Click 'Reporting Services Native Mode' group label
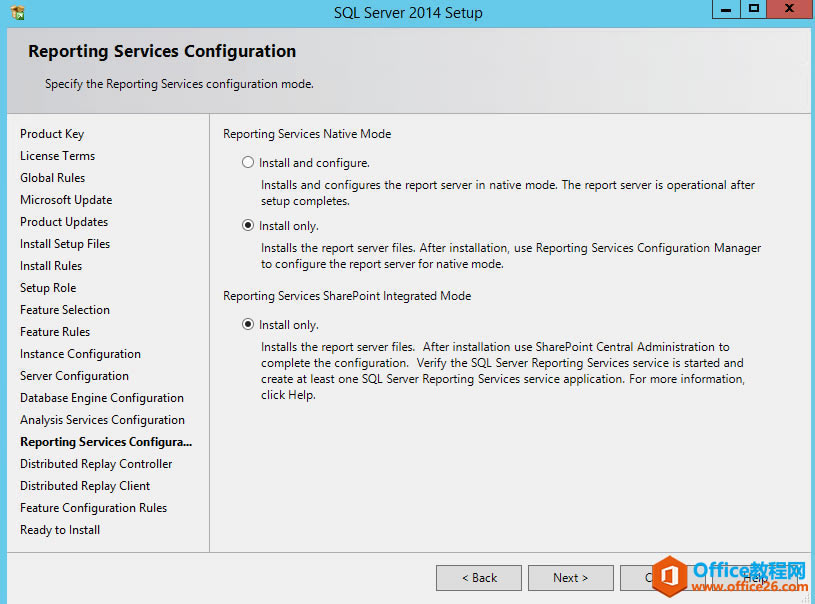This screenshot has height=604, width=815. point(307,134)
